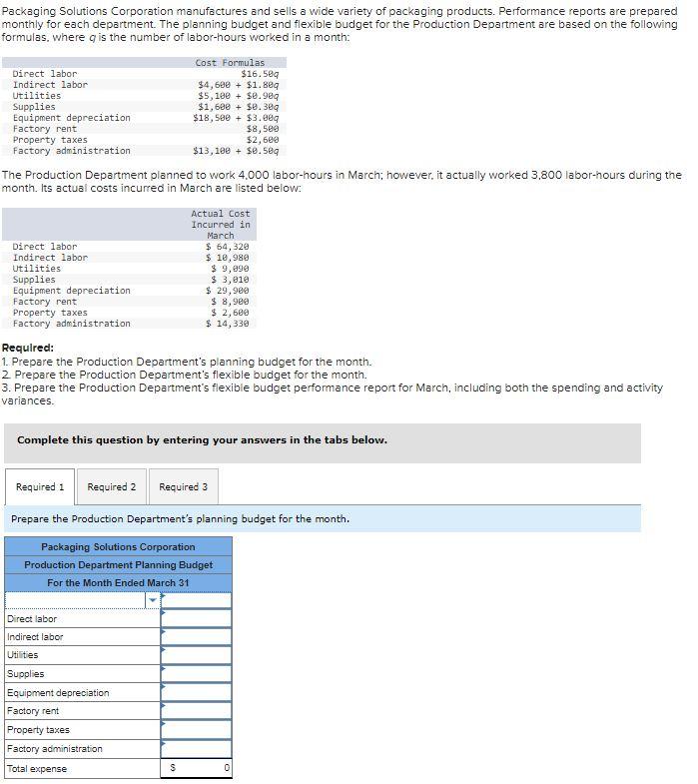The image size is (698, 784).
Task: Click the 'Supplies' budget row label
Action: pyautogui.click(x=26, y=674)
